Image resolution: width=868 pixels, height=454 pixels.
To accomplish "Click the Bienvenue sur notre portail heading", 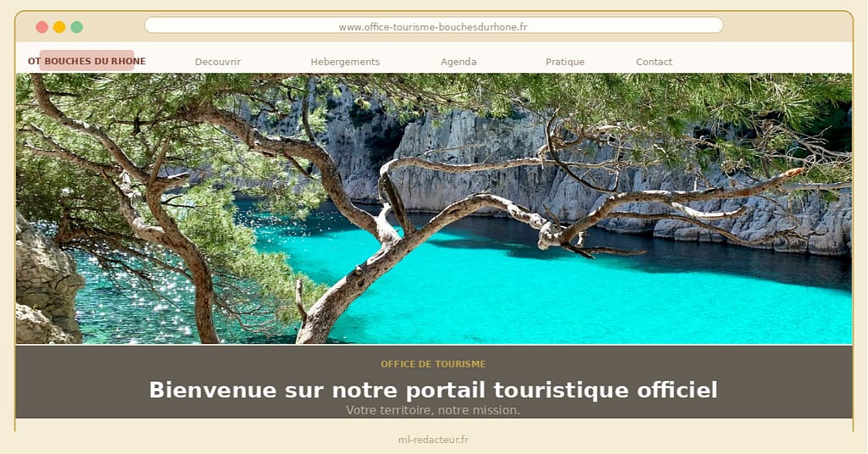I will click(433, 390).
